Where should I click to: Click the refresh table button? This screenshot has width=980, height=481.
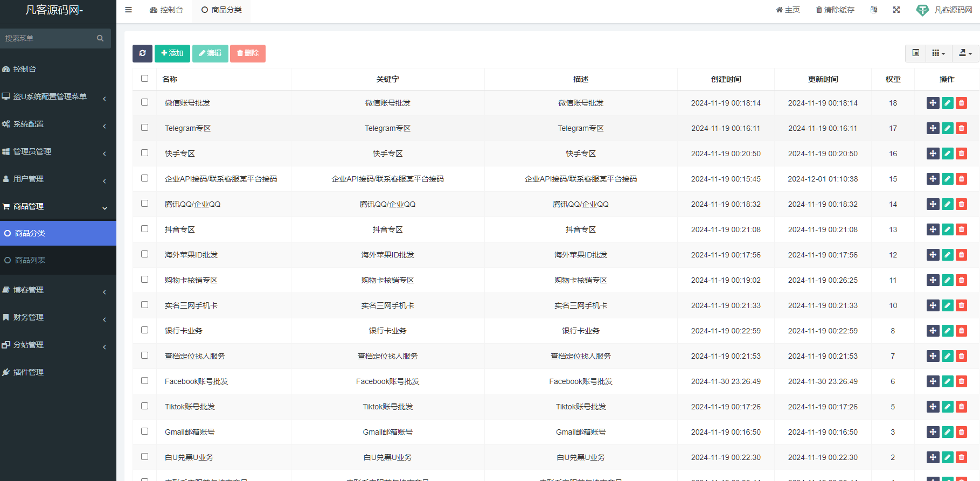pyautogui.click(x=142, y=53)
